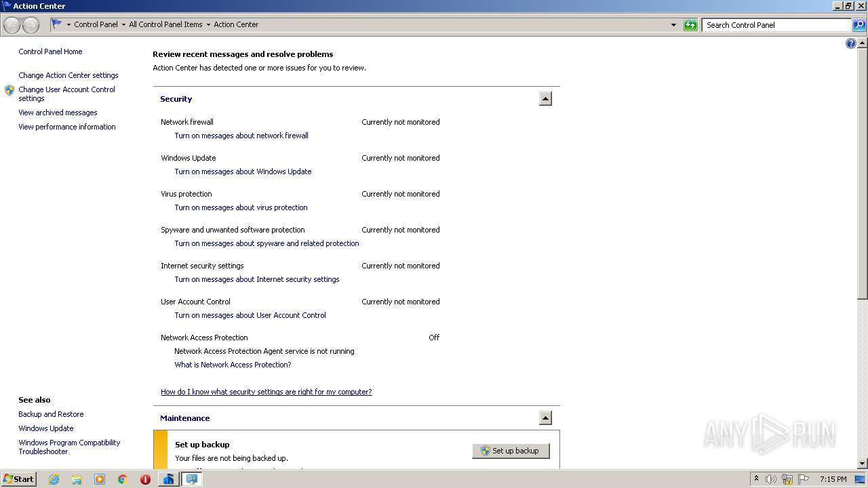Open Backup and Restore link
The width and height of the screenshot is (868, 488).
click(51, 414)
